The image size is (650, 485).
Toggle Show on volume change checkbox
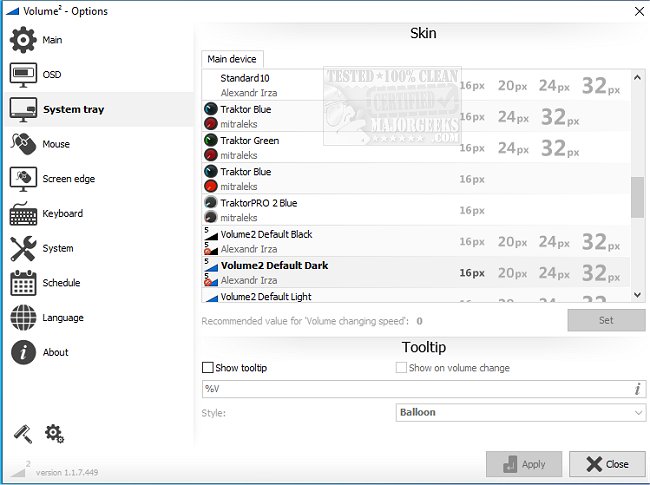[x=401, y=368]
